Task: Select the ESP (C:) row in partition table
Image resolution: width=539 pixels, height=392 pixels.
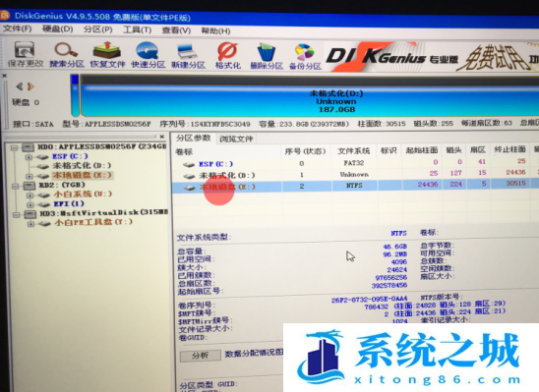Action: coord(355,163)
